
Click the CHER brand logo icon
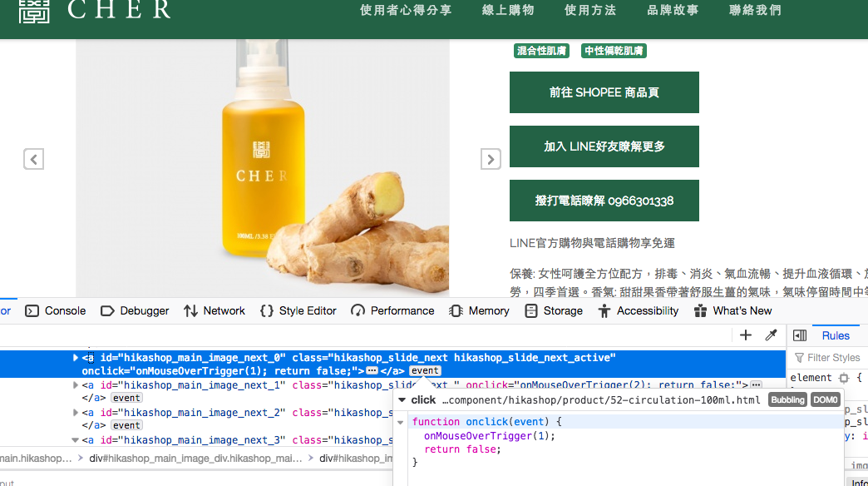(34, 11)
